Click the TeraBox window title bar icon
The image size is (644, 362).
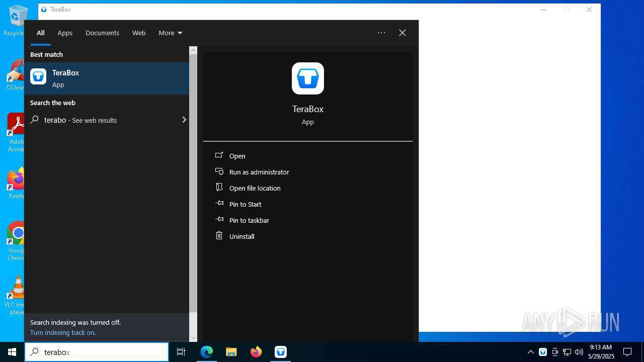44,10
